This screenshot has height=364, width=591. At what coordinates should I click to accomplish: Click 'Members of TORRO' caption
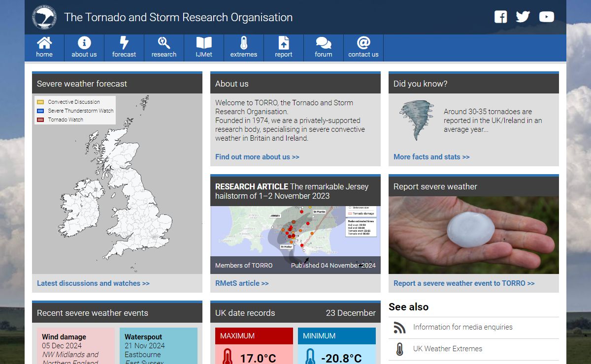coord(244,265)
